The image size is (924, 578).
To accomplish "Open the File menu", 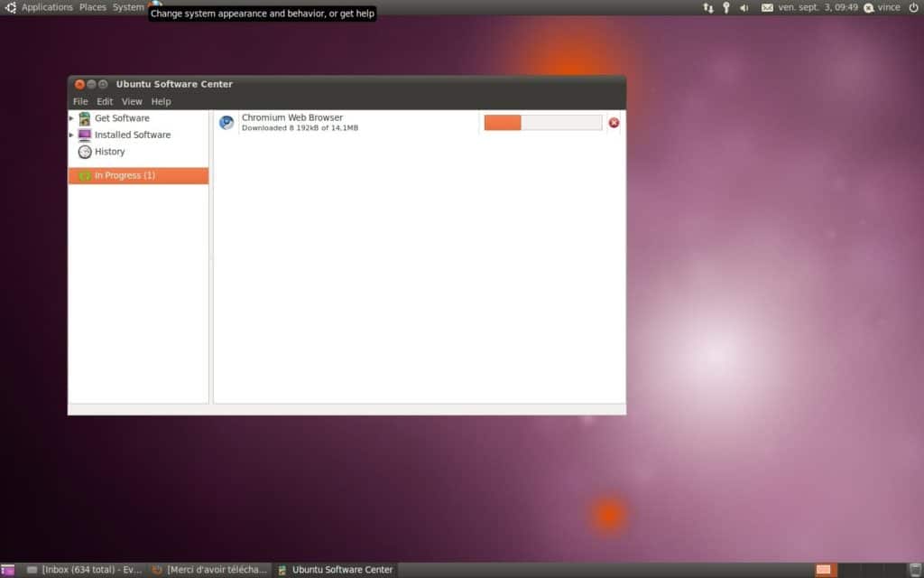I will coord(80,101).
